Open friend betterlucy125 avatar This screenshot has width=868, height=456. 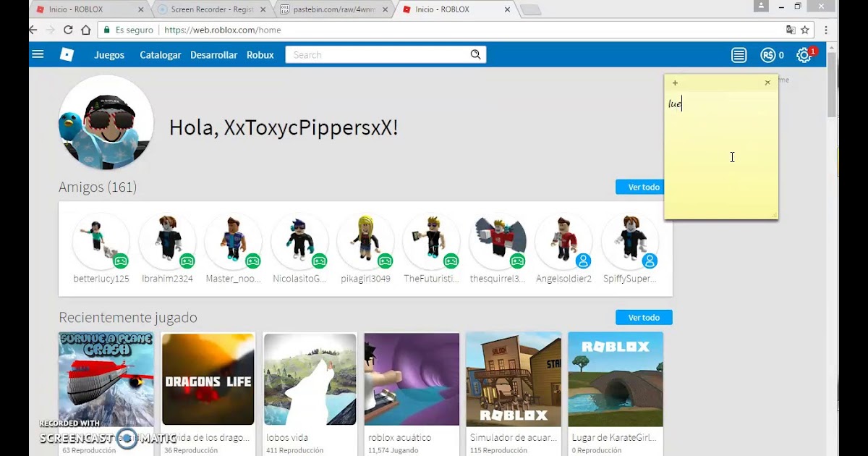click(x=101, y=242)
